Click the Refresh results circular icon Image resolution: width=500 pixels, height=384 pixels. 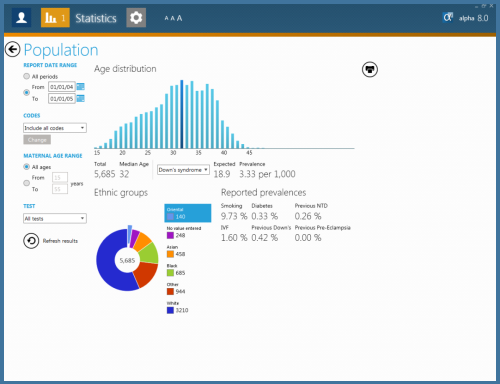(x=31, y=241)
